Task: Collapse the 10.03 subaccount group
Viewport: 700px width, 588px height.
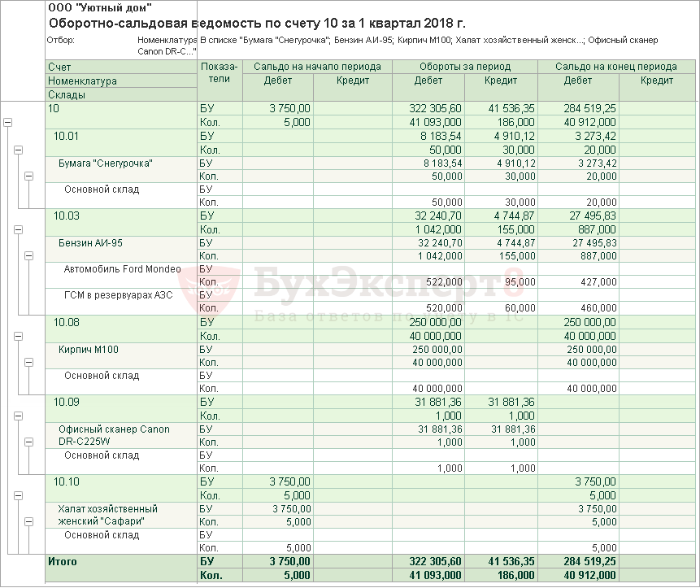Action: pos(19,229)
